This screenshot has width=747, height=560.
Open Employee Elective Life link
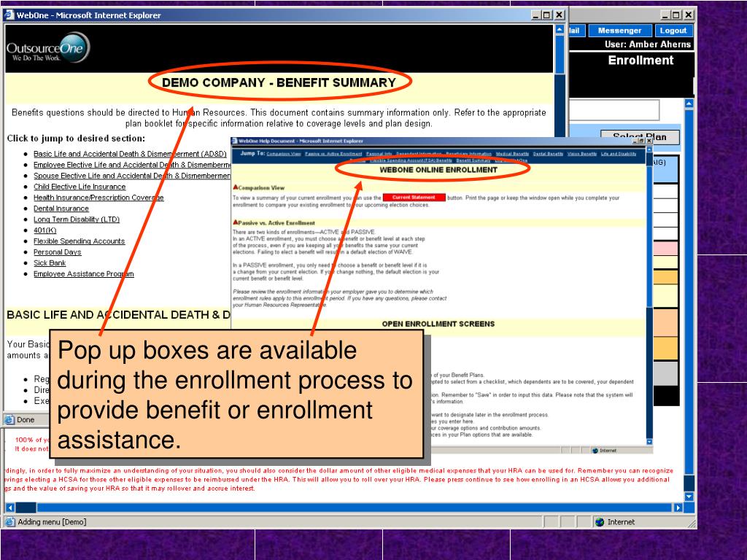click(x=132, y=165)
